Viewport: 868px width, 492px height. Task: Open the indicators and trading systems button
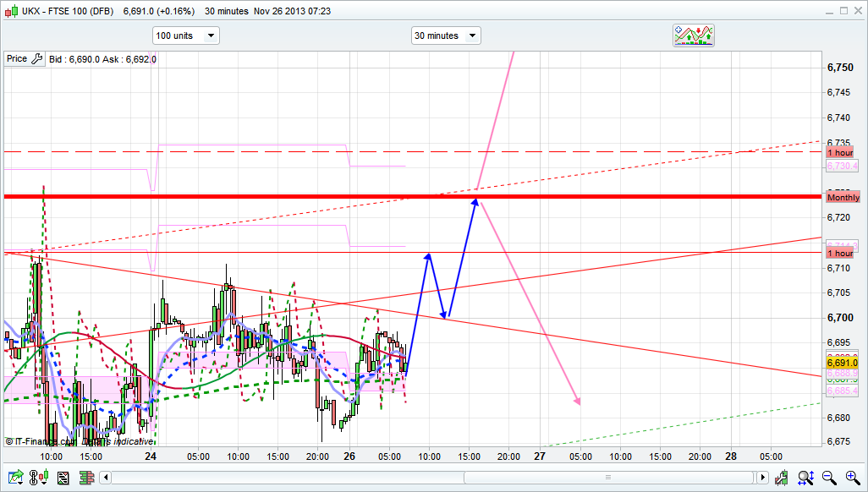pyautogui.click(x=693, y=36)
